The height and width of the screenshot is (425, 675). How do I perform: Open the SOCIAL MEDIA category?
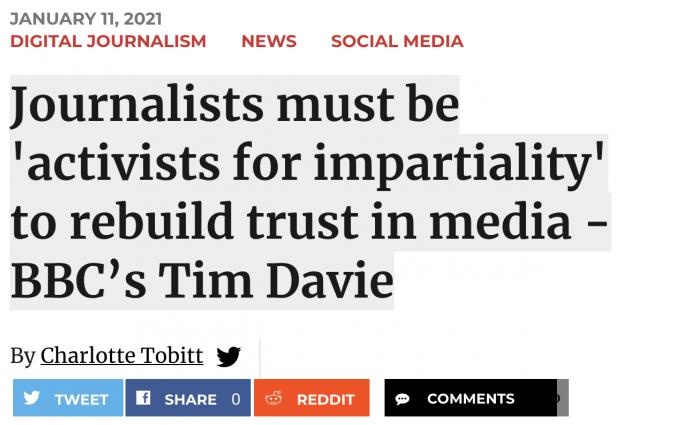[397, 41]
